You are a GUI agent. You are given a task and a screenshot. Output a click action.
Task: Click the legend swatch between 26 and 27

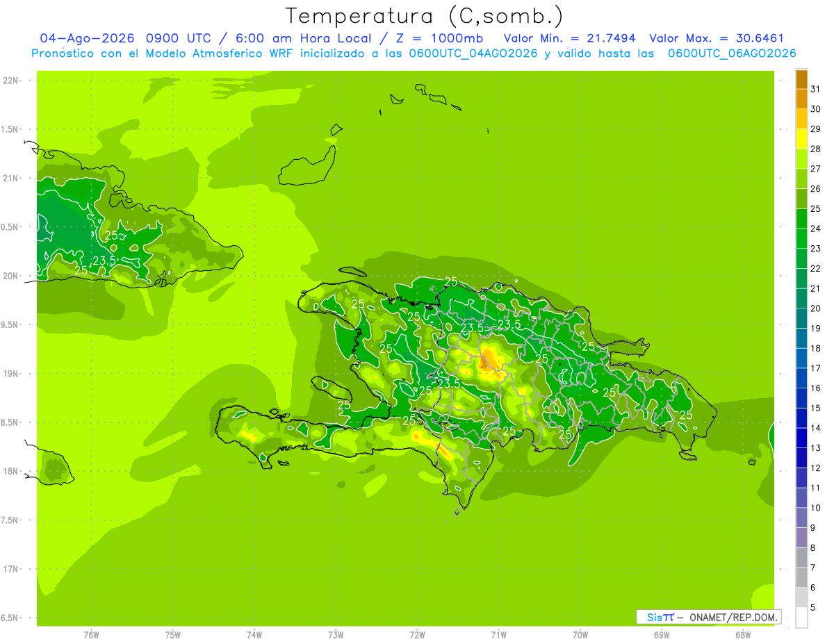[801, 179]
